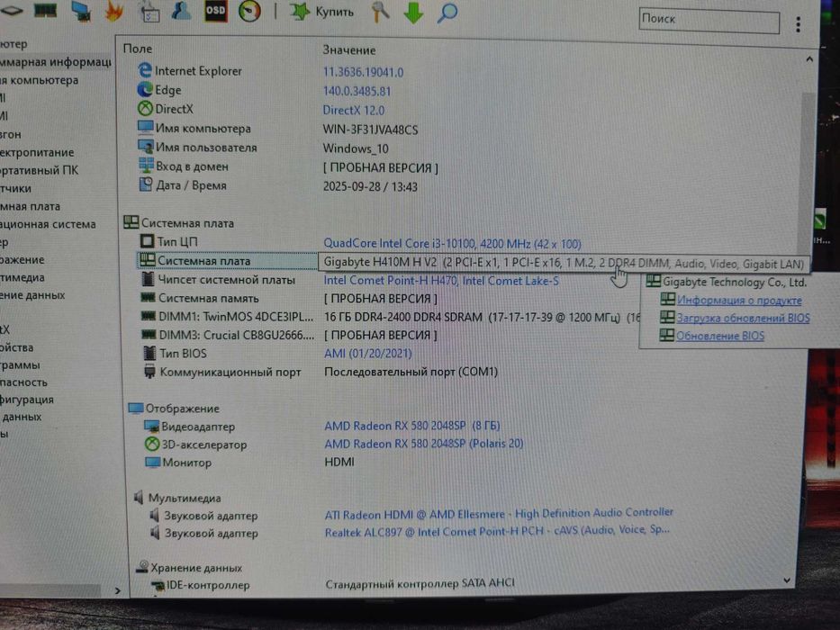Select the highlighted Системная плата row
Image resolution: width=840 pixels, height=630 pixels.
pyautogui.click(x=227, y=261)
